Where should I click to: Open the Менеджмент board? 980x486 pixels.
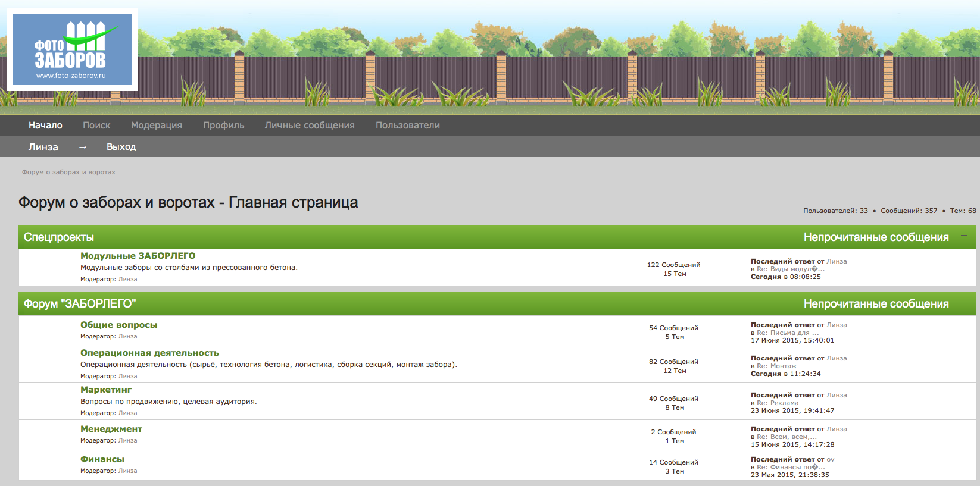pos(111,429)
